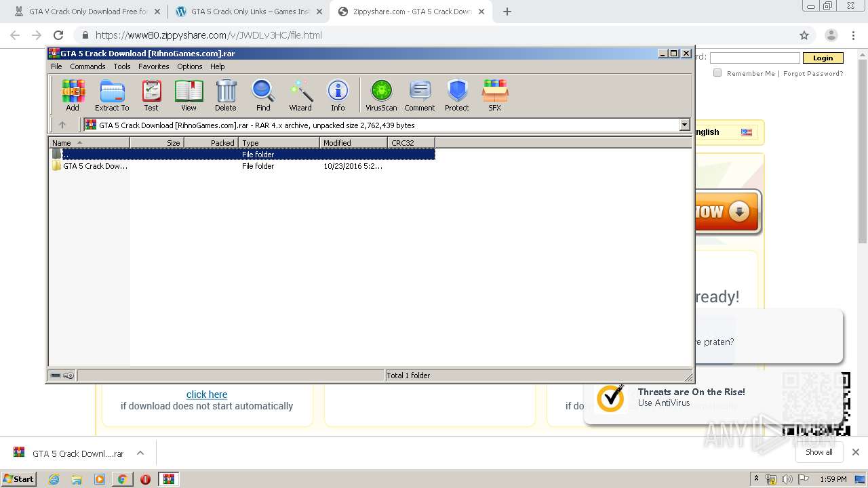Sort by the Name column header
868x488 pixels.
click(89, 142)
